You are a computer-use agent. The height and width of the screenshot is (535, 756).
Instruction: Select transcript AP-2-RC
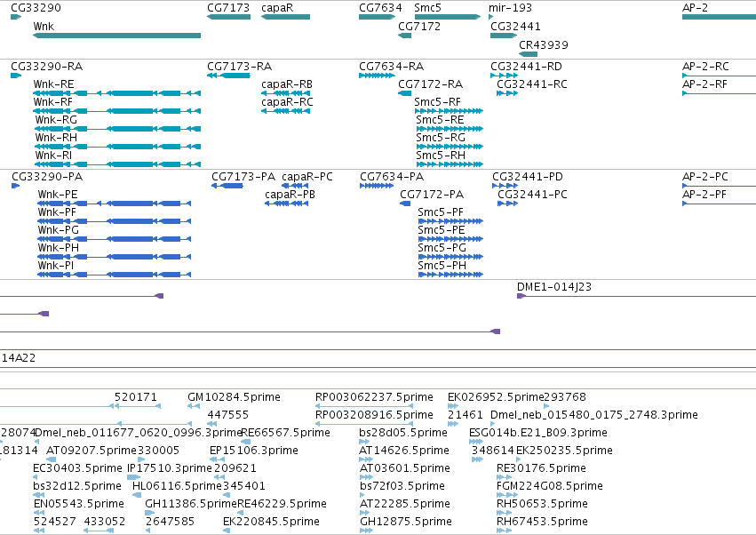click(x=719, y=76)
